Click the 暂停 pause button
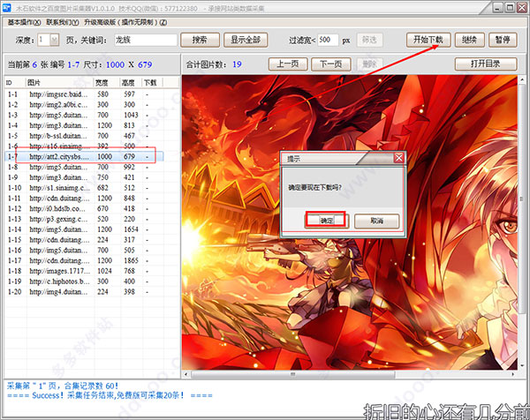Screen dimensions: 530x420 click(x=503, y=40)
